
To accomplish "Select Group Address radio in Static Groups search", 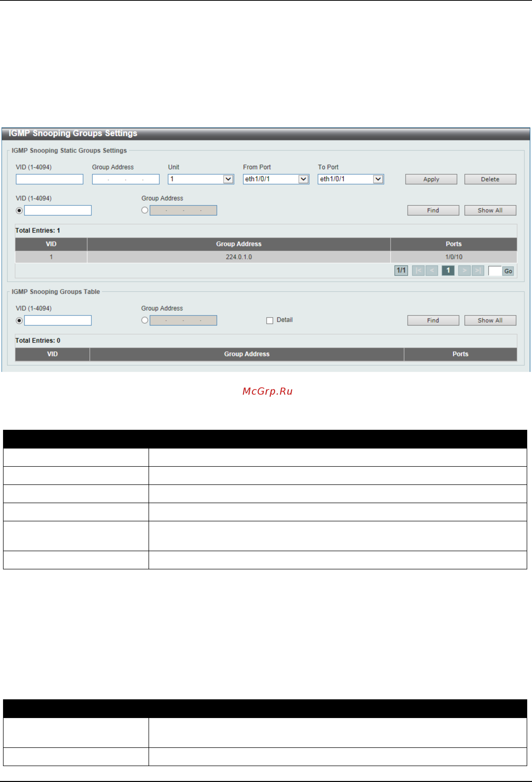I will click(144, 210).
